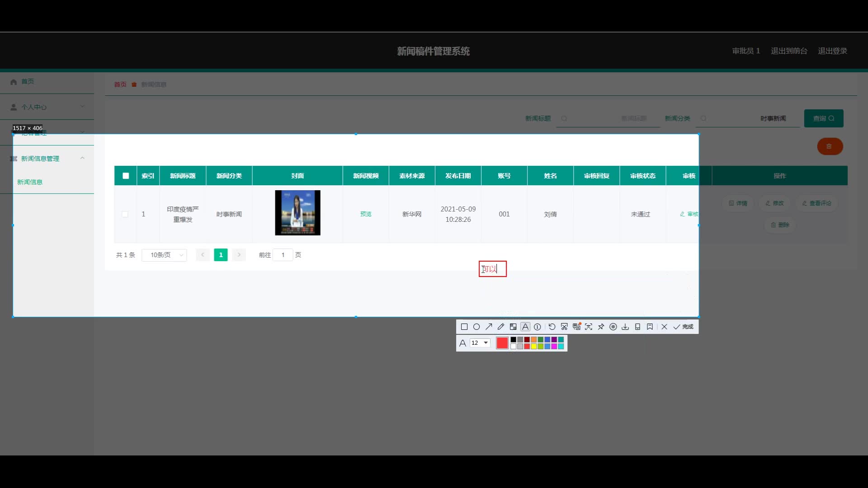Screen dimensions: 868x488
Task: Click the 删除 button in the row
Action: (780, 225)
